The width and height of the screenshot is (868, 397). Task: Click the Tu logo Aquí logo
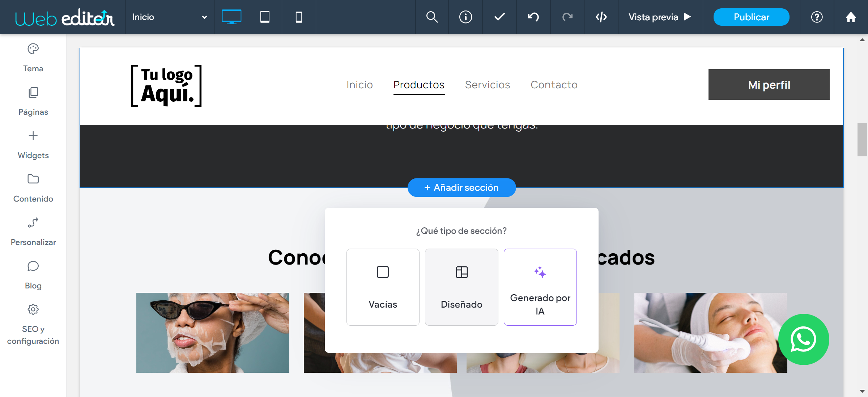pos(166,86)
